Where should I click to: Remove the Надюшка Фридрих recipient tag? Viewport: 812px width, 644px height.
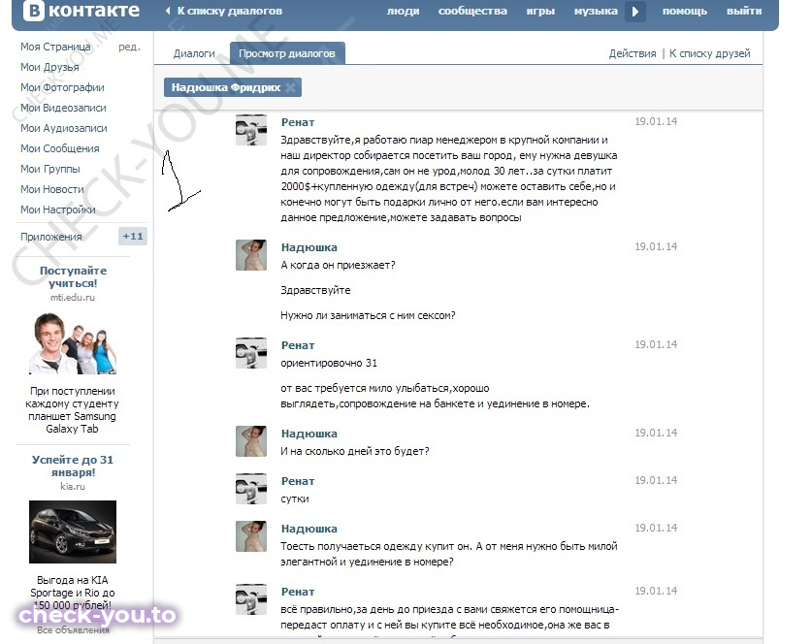coord(291,87)
